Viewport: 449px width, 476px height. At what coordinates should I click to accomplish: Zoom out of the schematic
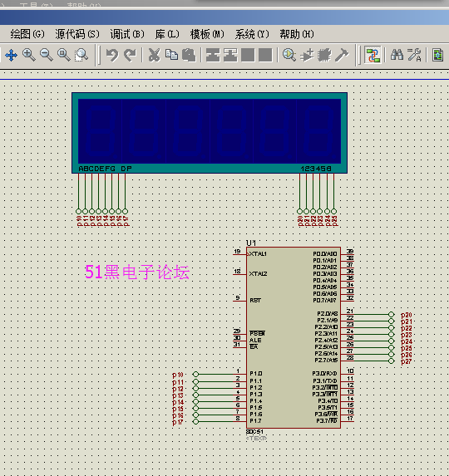pos(47,56)
